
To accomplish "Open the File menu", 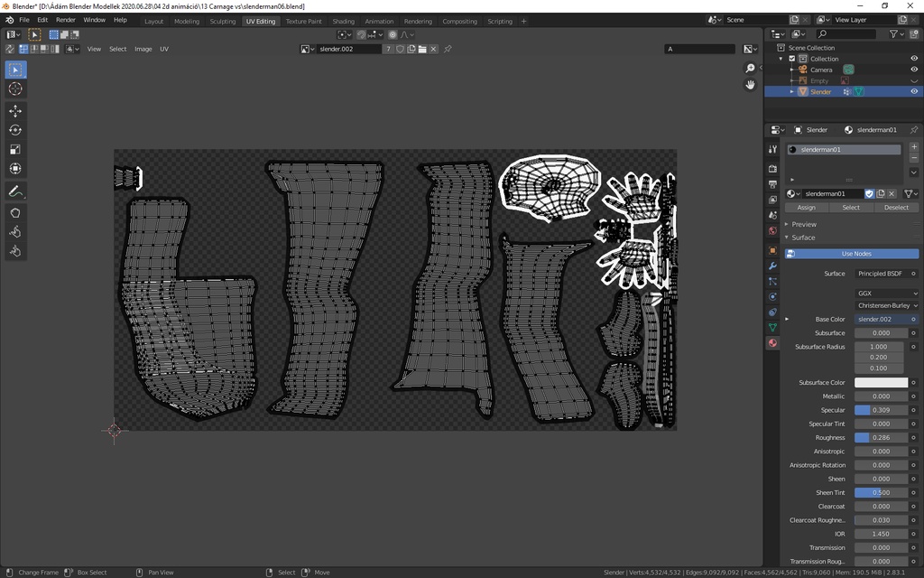I will (x=24, y=20).
